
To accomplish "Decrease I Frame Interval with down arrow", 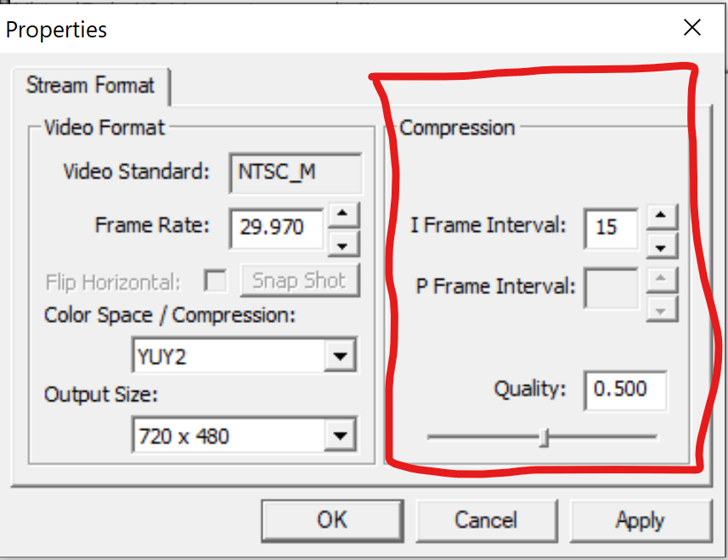I will [x=661, y=246].
